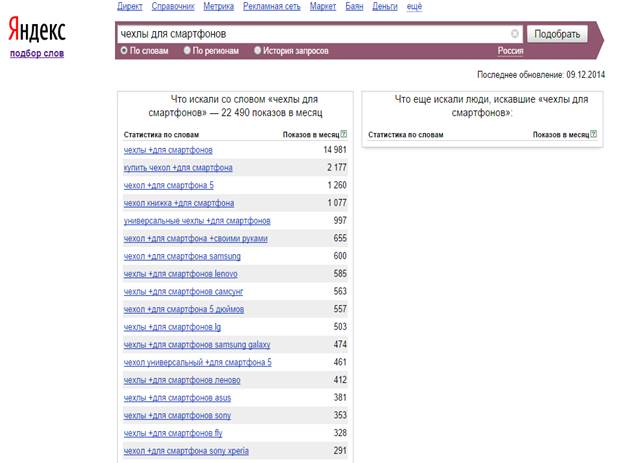The image size is (620, 463).
Task: Open help icon in right panel header
Action: click(x=594, y=134)
